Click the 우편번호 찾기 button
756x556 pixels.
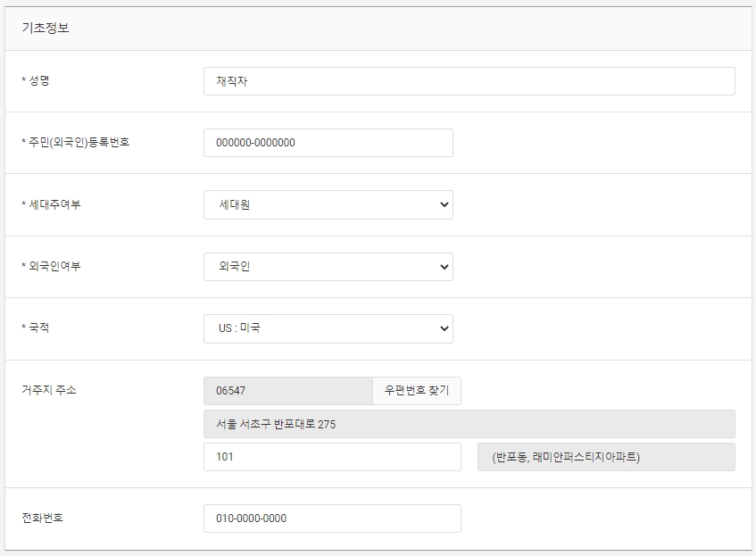pyautogui.click(x=417, y=391)
